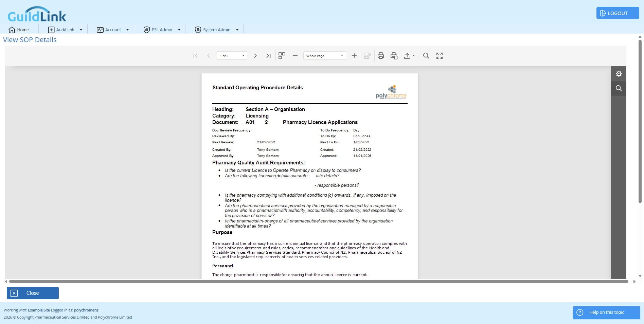
Task: Click the vertical page scrollbar
Action: click(640, 121)
